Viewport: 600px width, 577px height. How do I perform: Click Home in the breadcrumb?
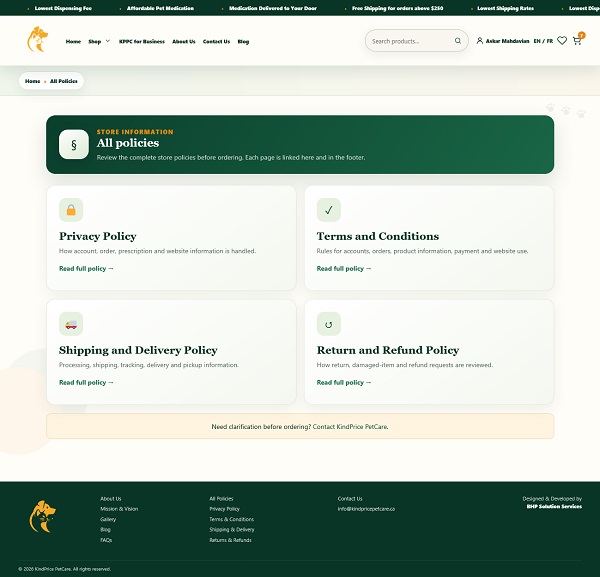pyautogui.click(x=33, y=81)
